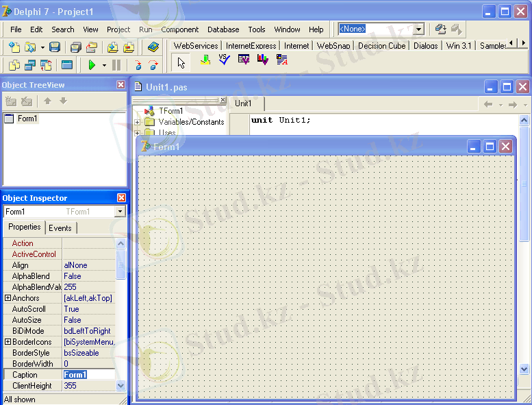Click move down arrow in Object TreeView
Viewport: 532px width, 405px height.
[64, 101]
